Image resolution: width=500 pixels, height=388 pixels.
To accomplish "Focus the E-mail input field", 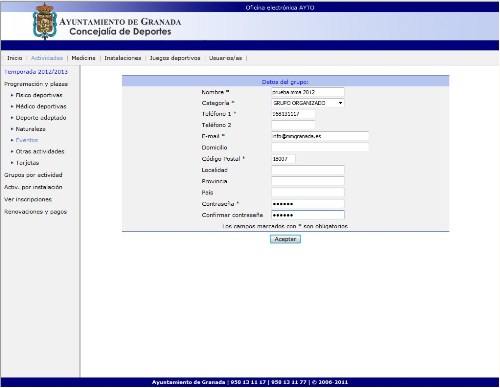I will pyautogui.click(x=320, y=136).
